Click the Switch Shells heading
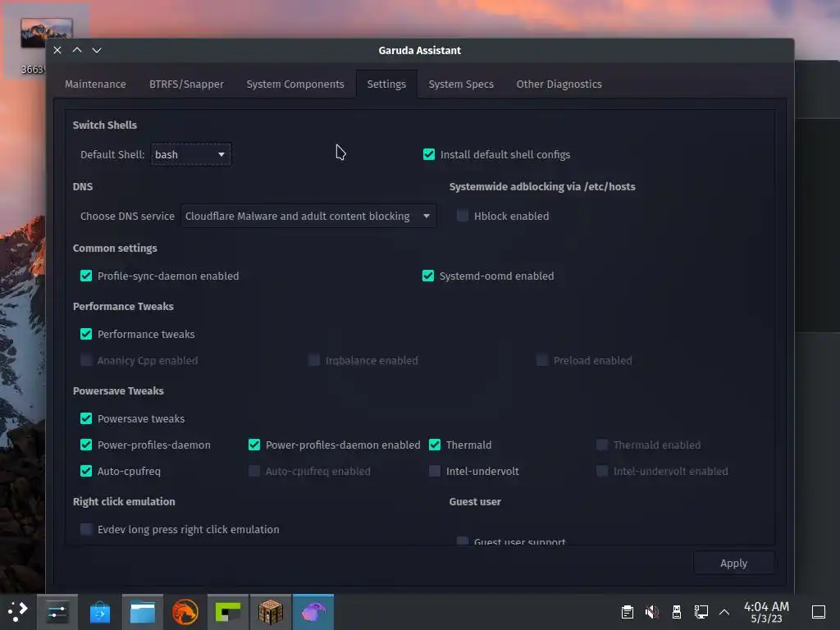The height and width of the screenshot is (630, 840). (x=104, y=125)
